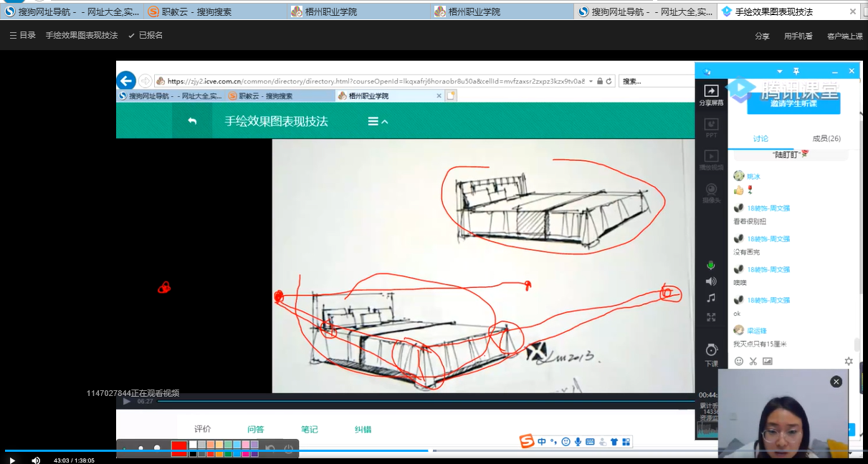Click the 已报名 enrolled indicator
This screenshot has width=868, height=464.
click(146, 35)
